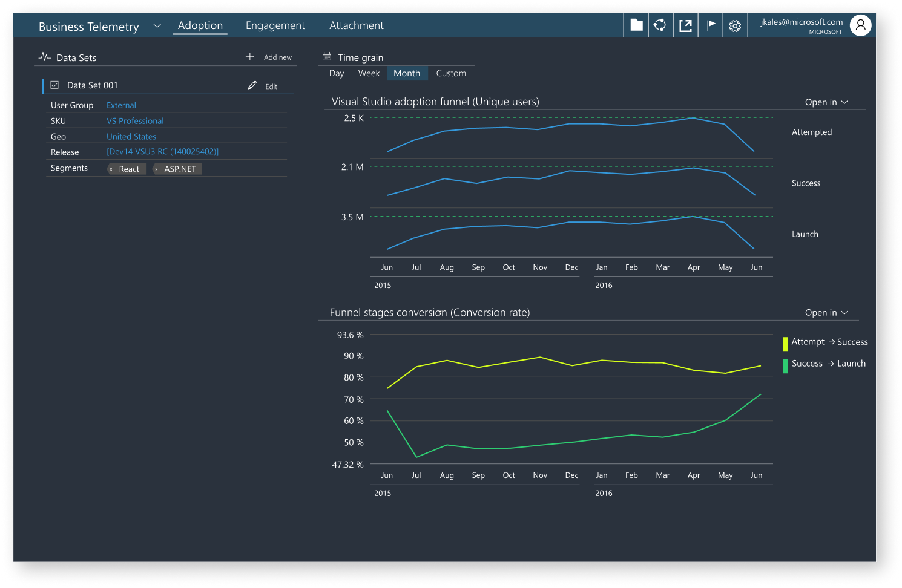The width and height of the screenshot is (902, 588).
Task: Switch to the Adoption tab
Action: click(200, 25)
